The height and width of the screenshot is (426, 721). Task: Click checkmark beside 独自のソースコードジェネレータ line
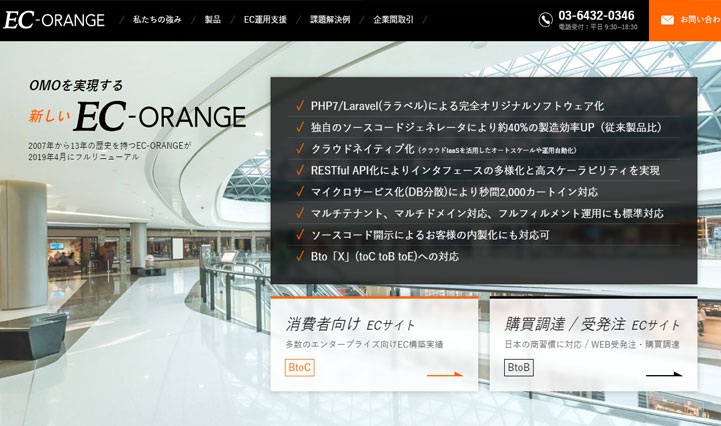300,127
